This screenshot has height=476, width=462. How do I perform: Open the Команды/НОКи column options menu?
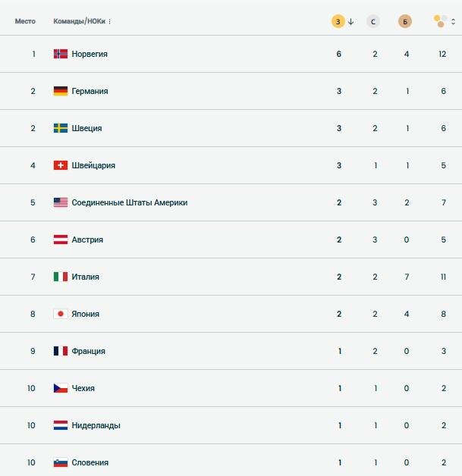[x=110, y=21]
